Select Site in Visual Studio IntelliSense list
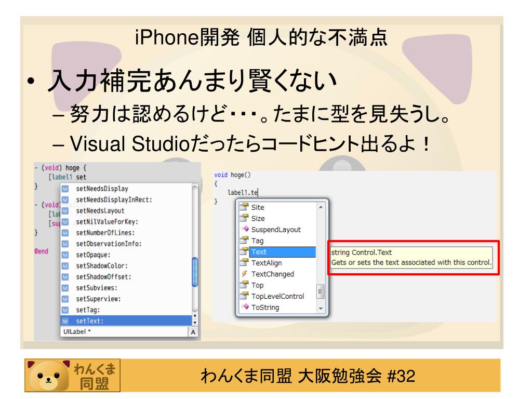The height and width of the screenshot is (399, 532). [258, 207]
